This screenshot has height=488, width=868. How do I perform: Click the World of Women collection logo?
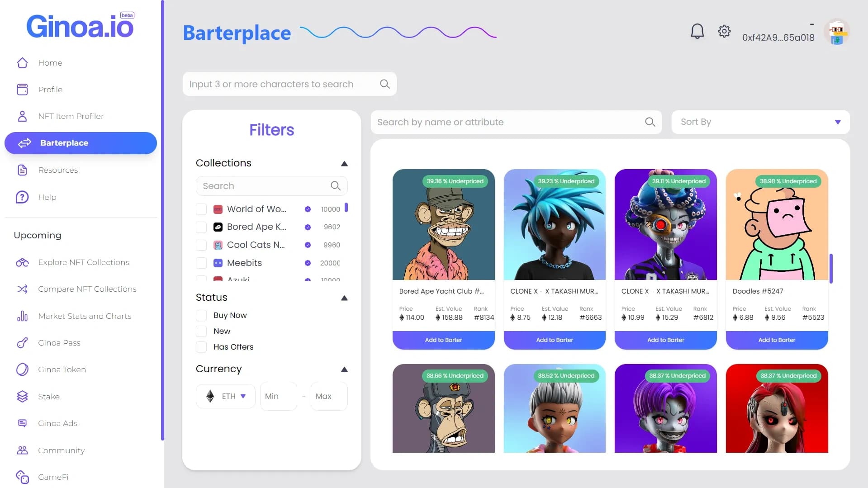click(218, 209)
